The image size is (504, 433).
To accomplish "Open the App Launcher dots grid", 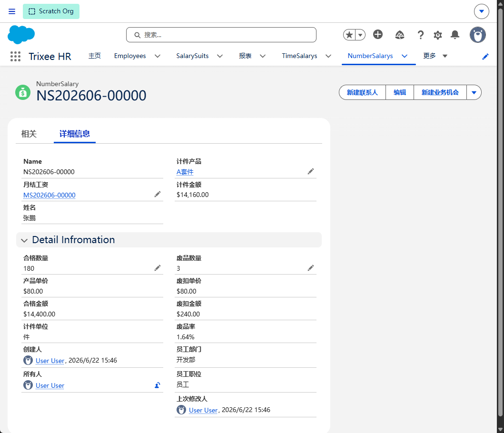I will click(15, 56).
